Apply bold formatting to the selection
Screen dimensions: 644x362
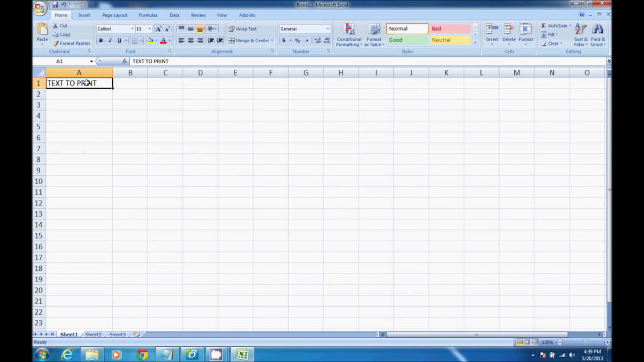coord(101,40)
